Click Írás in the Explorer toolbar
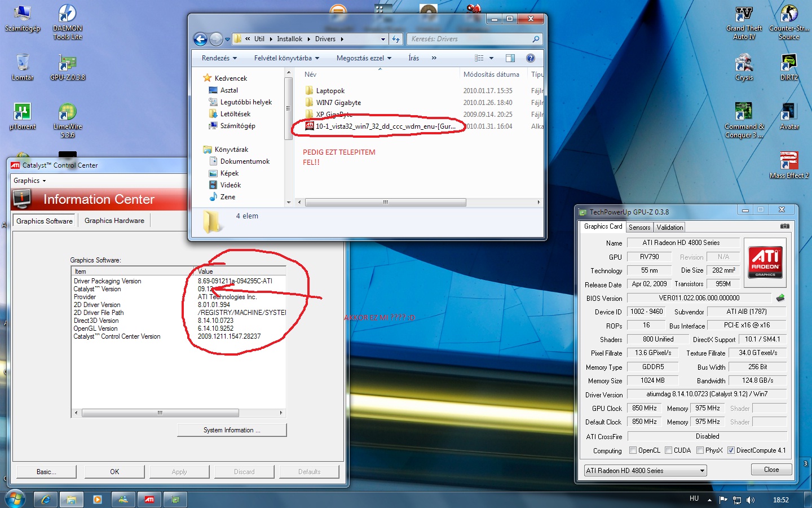812x508 pixels. coord(413,58)
